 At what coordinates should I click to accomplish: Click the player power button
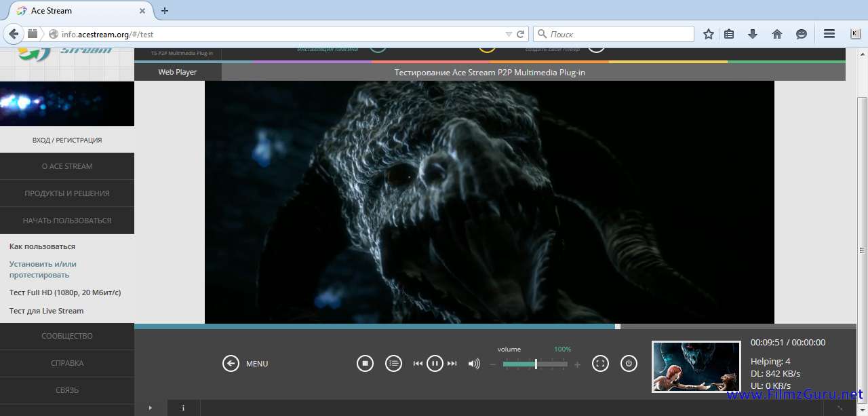tap(629, 364)
